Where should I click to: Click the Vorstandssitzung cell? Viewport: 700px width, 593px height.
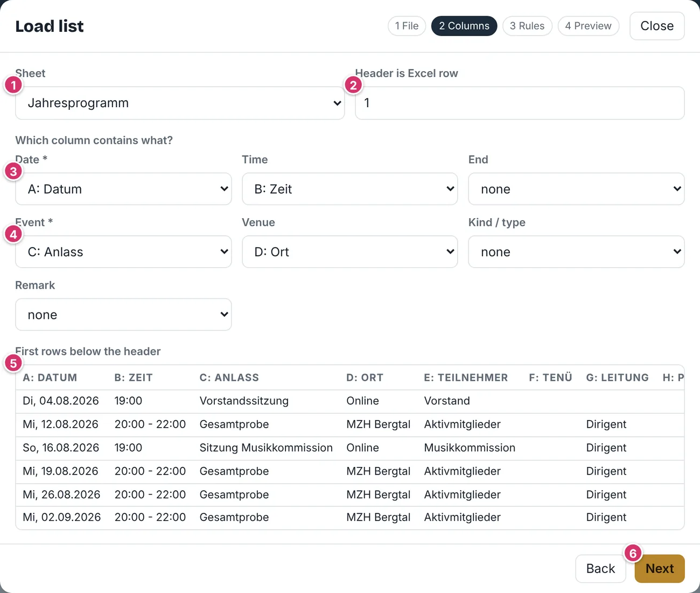(244, 401)
